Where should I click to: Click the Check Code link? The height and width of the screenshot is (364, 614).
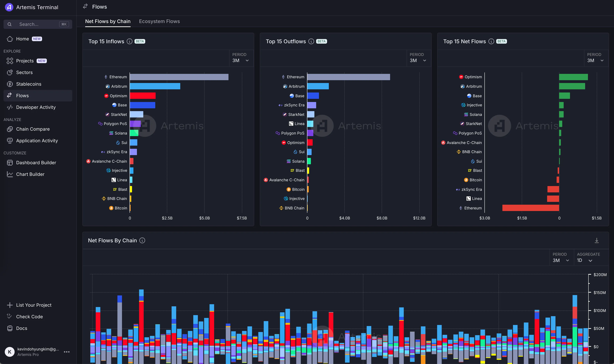pyautogui.click(x=38, y=316)
